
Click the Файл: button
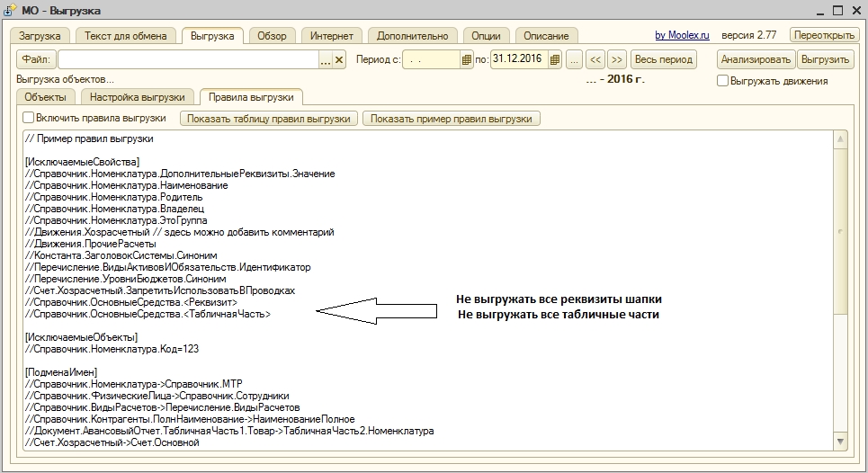click(37, 59)
